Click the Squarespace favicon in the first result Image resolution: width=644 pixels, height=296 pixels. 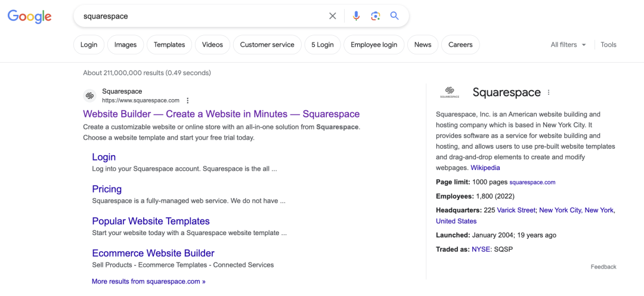90,95
